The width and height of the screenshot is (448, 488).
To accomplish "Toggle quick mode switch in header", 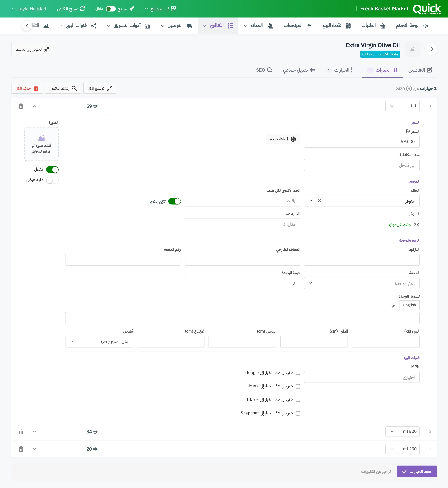I will point(110,9).
